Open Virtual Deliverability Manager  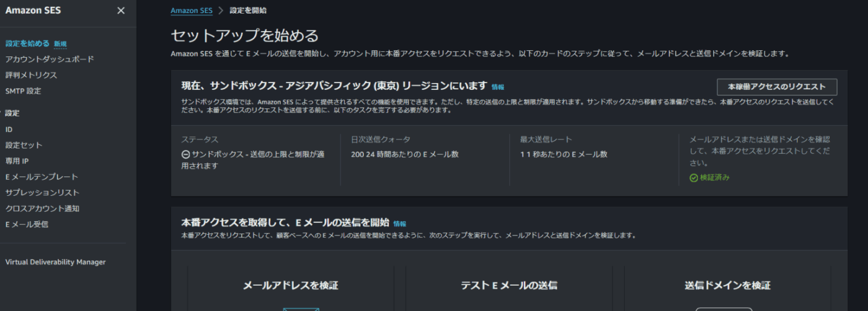(55, 262)
